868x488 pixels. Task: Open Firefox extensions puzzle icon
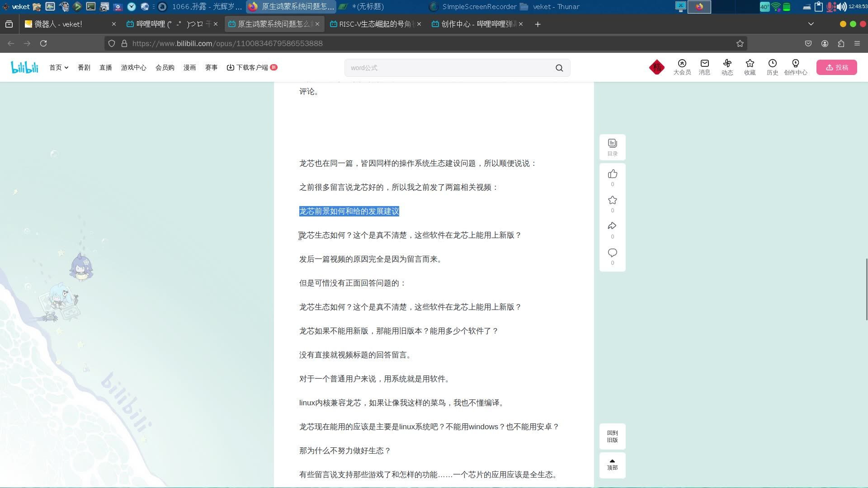(841, 43)
